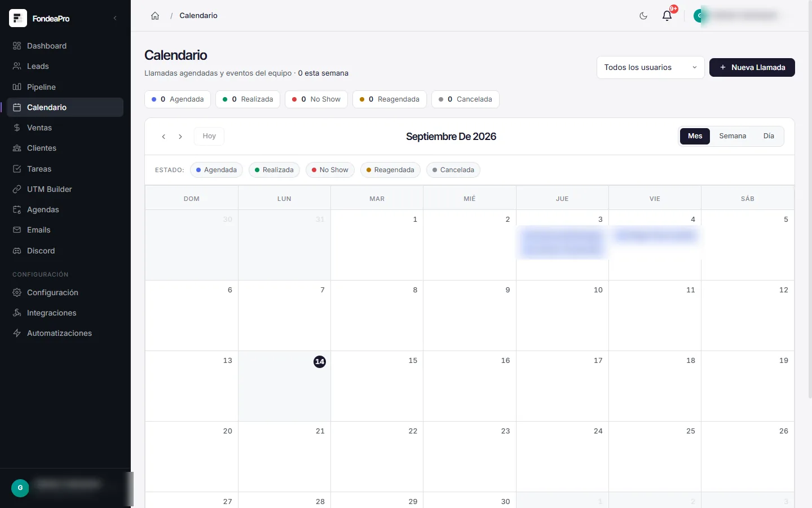812x508 pixels.
Task: Toggle the Agendada estado filter
Action: [x=217, y=170]
